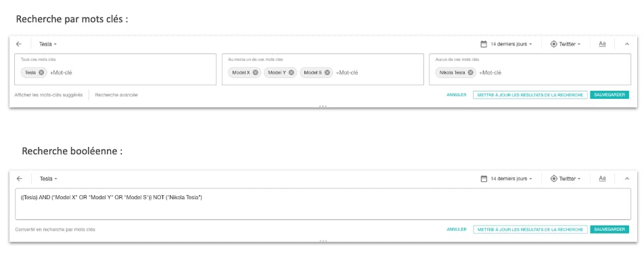Remove the Model S keyword chip
The height and width of the screenshot is (258, 644).
tap(327, 72)
